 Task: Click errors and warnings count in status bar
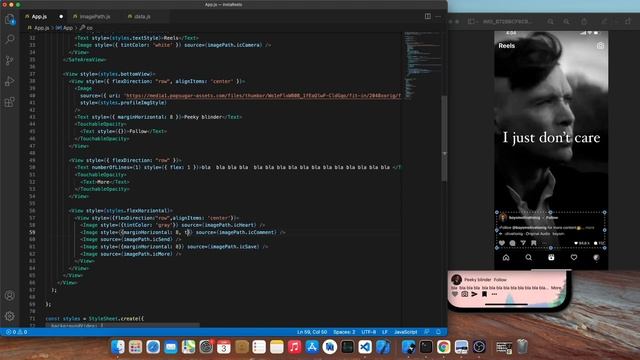16,332
